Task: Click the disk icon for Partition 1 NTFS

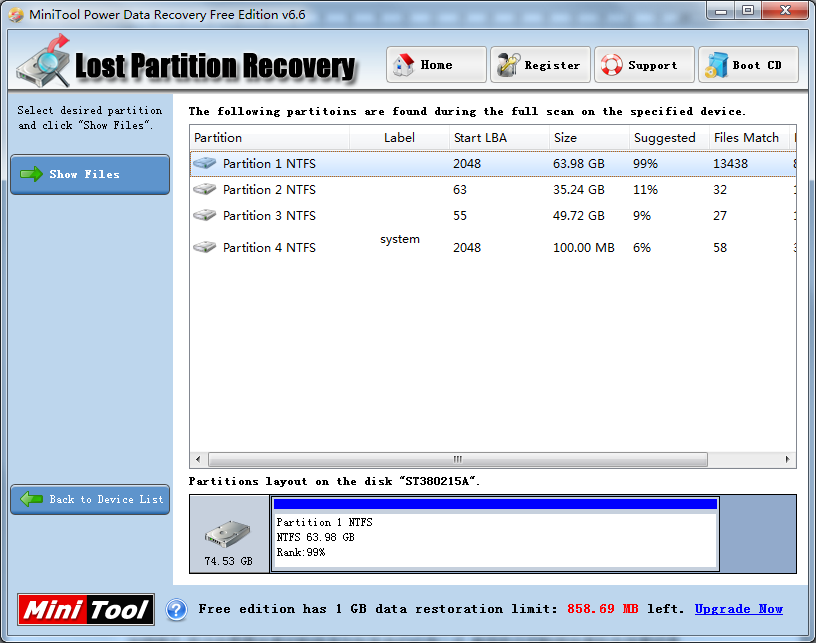Action: (x=205, y=163)
